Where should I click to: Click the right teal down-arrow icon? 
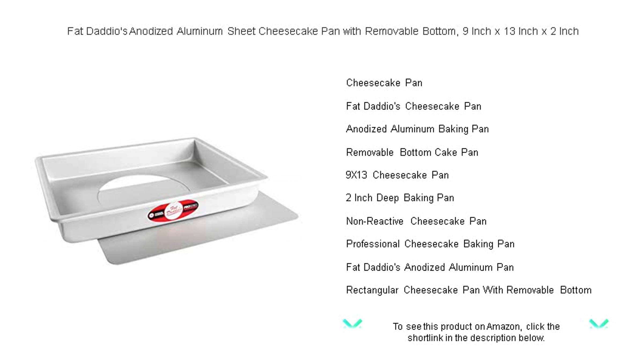click(599, 324)
